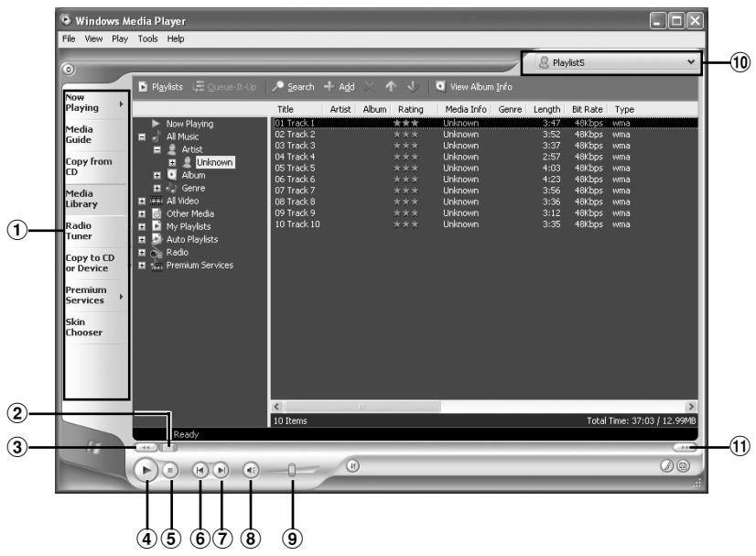Select the "05 Track 5" row

pos(484,168)
